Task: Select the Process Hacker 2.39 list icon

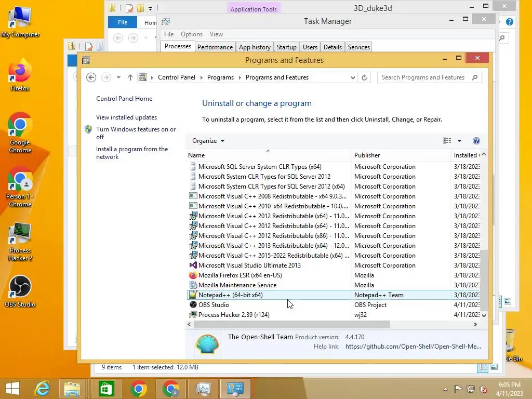Action: point(193,314)
